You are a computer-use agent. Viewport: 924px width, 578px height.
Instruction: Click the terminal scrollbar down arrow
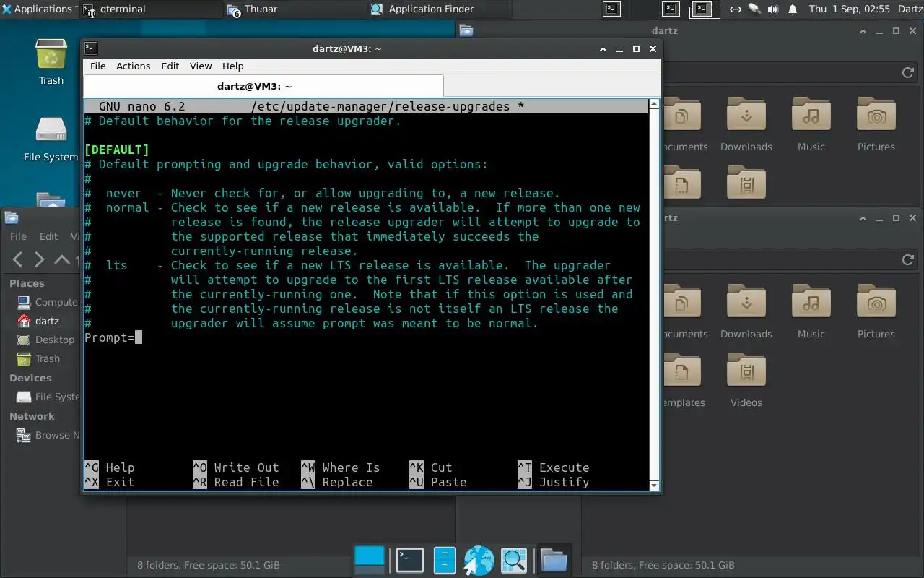[x=654, y=485]
